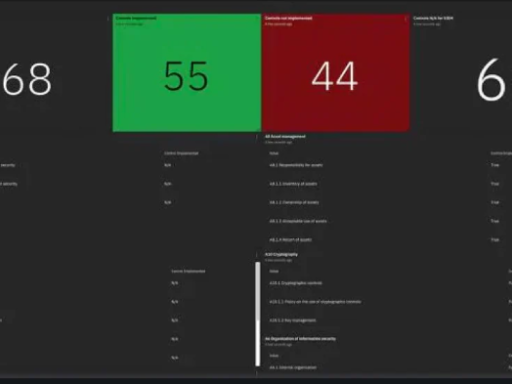Click the green Controls implemented 55 panel
The height and width of the screenshot is (384, 512).
(187, 73)
